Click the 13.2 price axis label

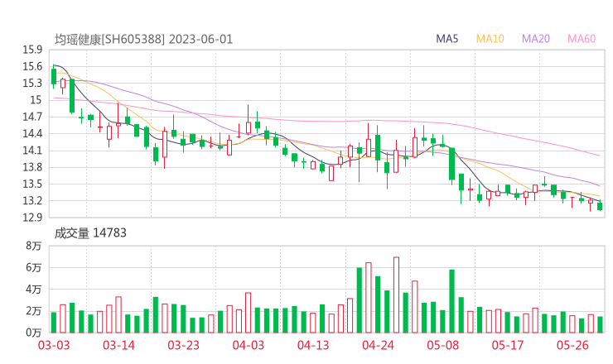(32, 201)
